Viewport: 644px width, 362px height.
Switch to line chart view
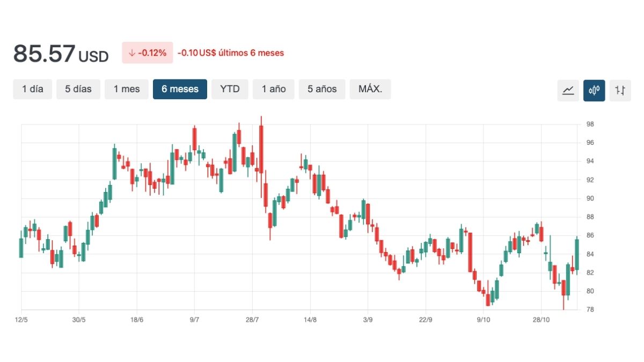coord(568,90)
